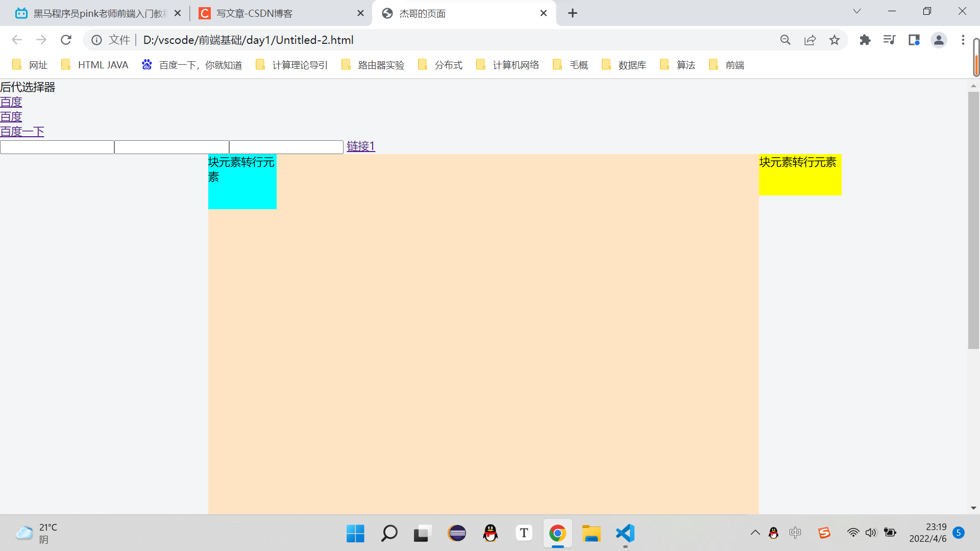The image size is (980, 551).
Task: Open the media control playlist icon
Action: [889, 40]
